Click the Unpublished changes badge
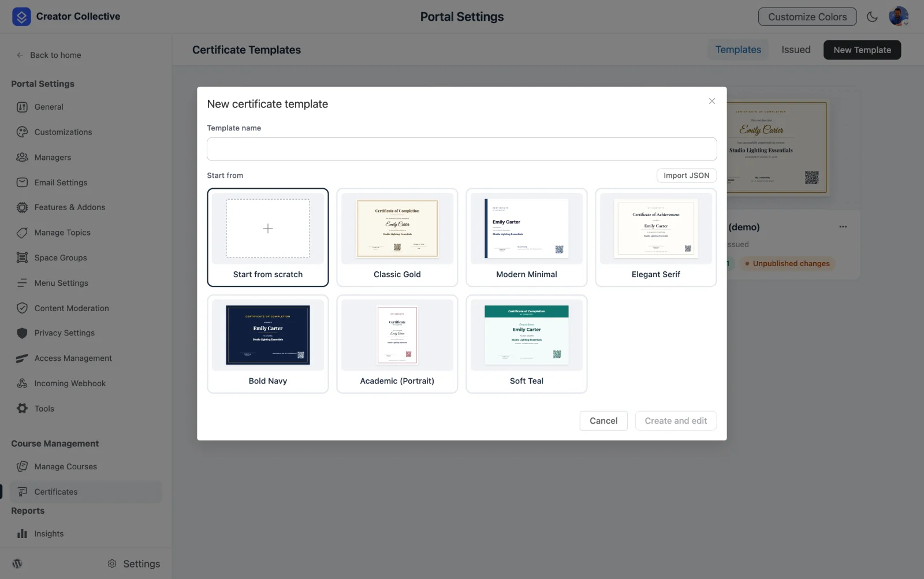The image size is (924, 579). (787, 264)
